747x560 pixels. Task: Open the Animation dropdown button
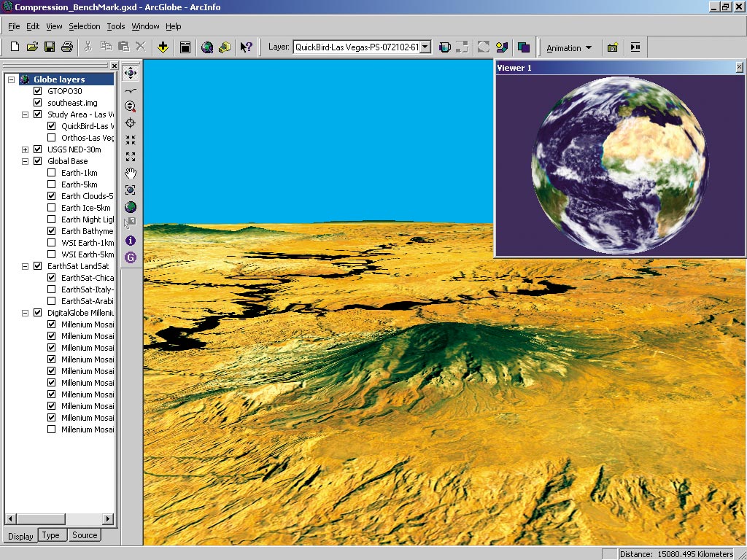569,48
